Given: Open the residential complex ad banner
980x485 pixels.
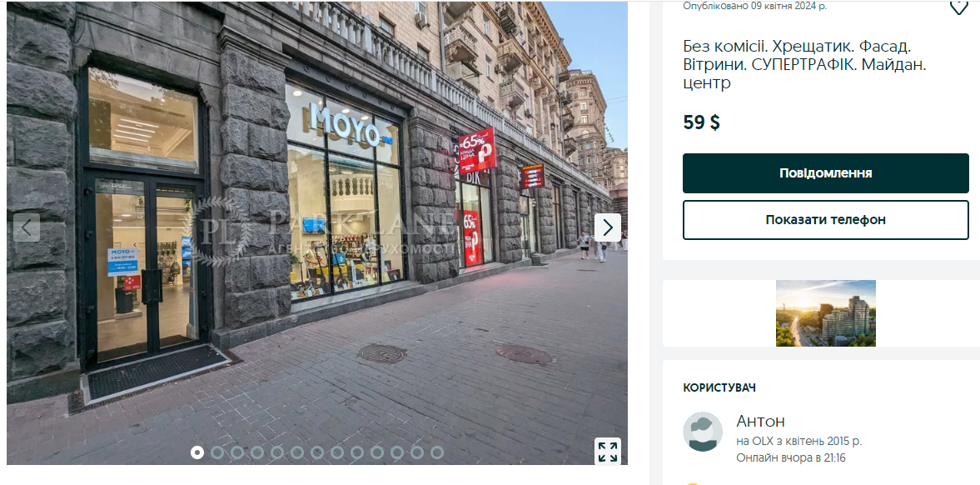Looking at the screenshot, I should coord(826,312).
